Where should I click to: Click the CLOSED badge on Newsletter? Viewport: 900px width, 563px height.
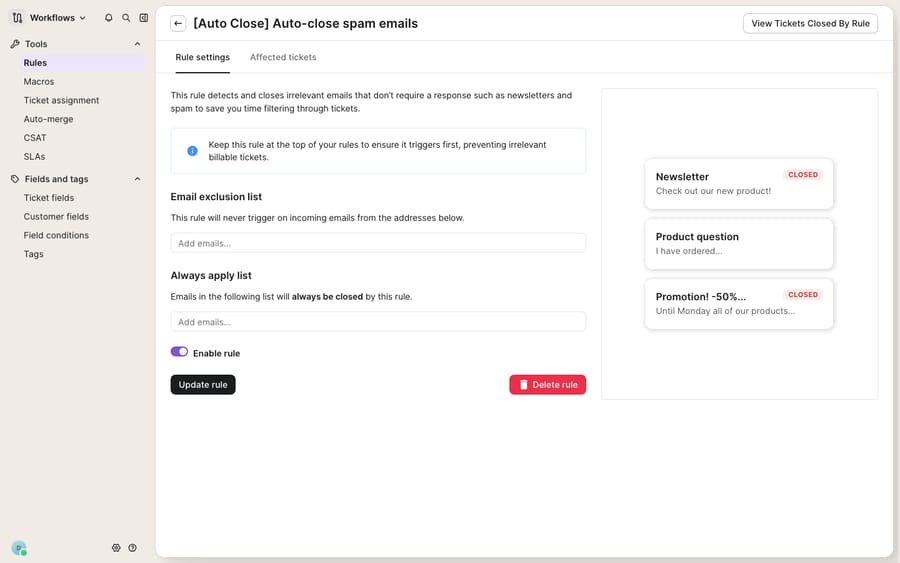802,174
